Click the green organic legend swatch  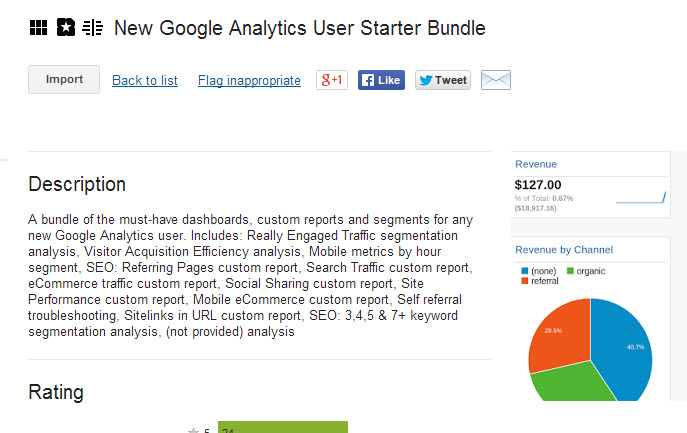pyautogui.click(x=570, y=271)
